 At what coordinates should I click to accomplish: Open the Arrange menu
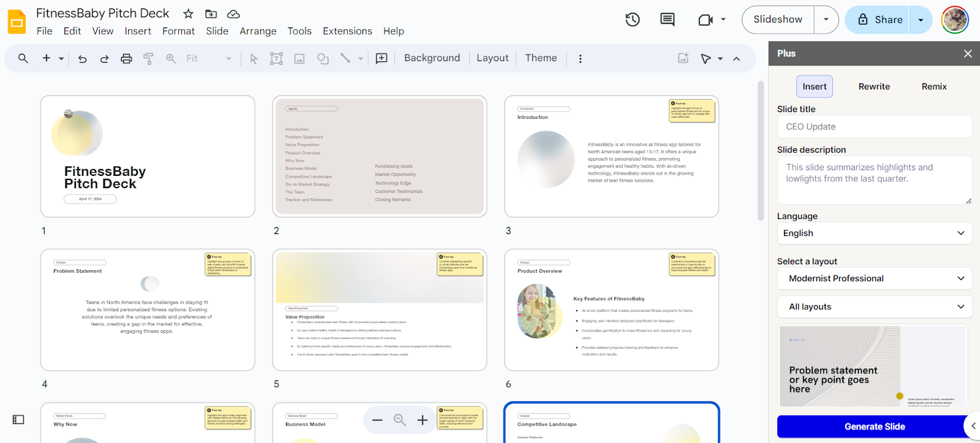coord(258,31)
